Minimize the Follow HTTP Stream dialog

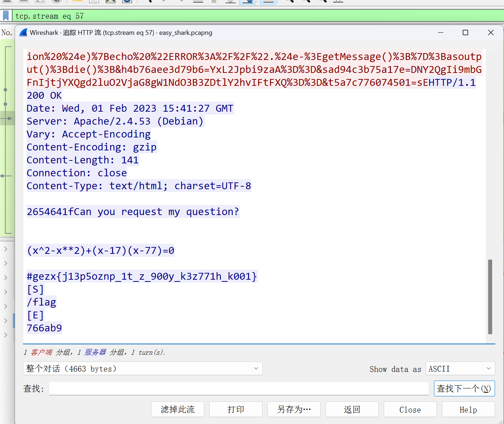pos(441,33)
